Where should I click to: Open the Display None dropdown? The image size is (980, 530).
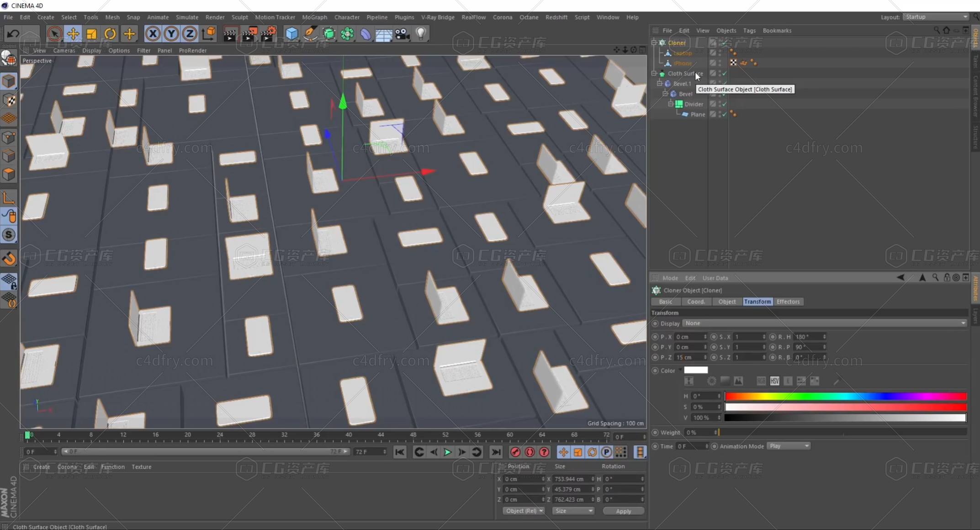825,323
